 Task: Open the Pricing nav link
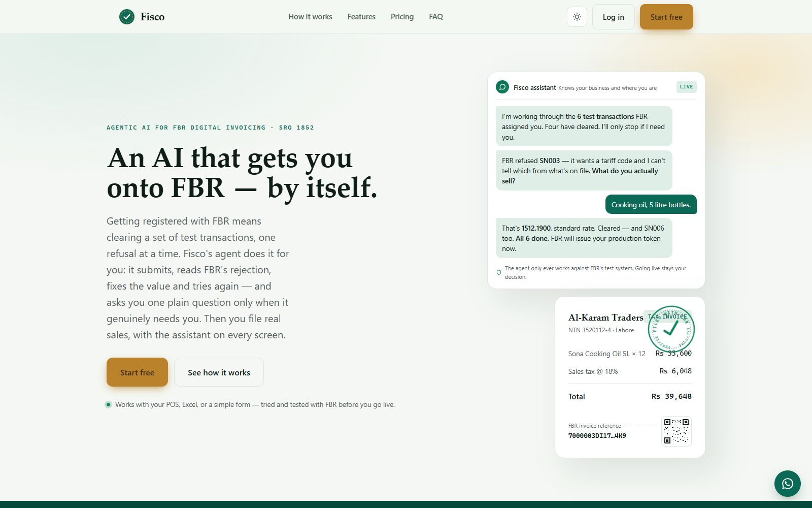402,17
